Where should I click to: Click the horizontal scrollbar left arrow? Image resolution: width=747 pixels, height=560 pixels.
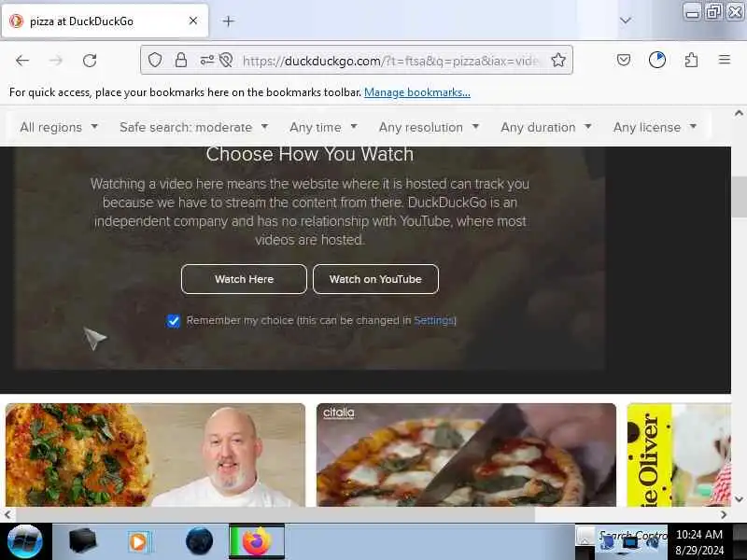pos(7,515)
